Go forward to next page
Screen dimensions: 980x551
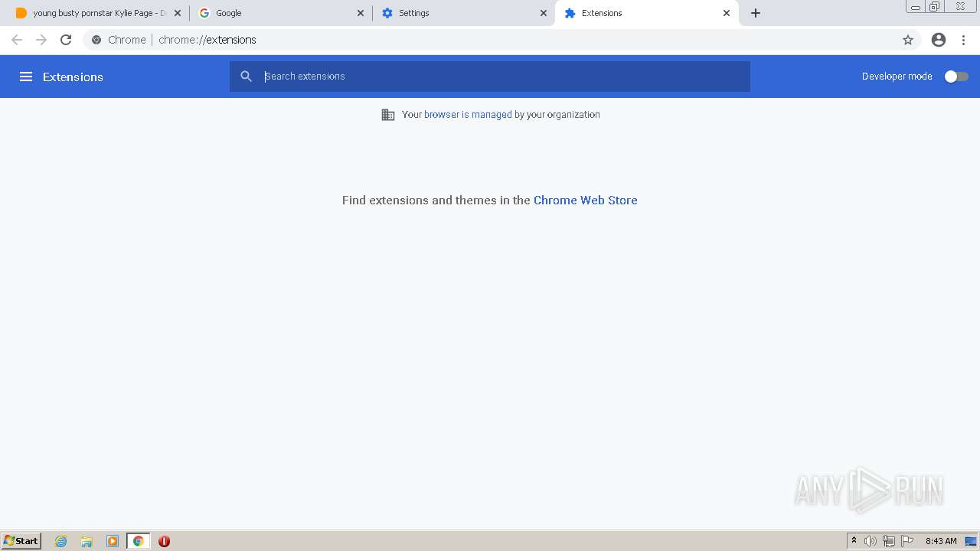pos(41,40)
